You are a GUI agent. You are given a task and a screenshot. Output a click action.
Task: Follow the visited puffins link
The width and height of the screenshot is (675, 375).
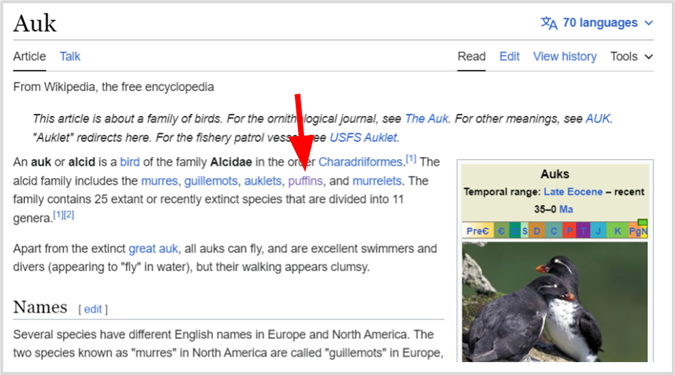(305, 181)
